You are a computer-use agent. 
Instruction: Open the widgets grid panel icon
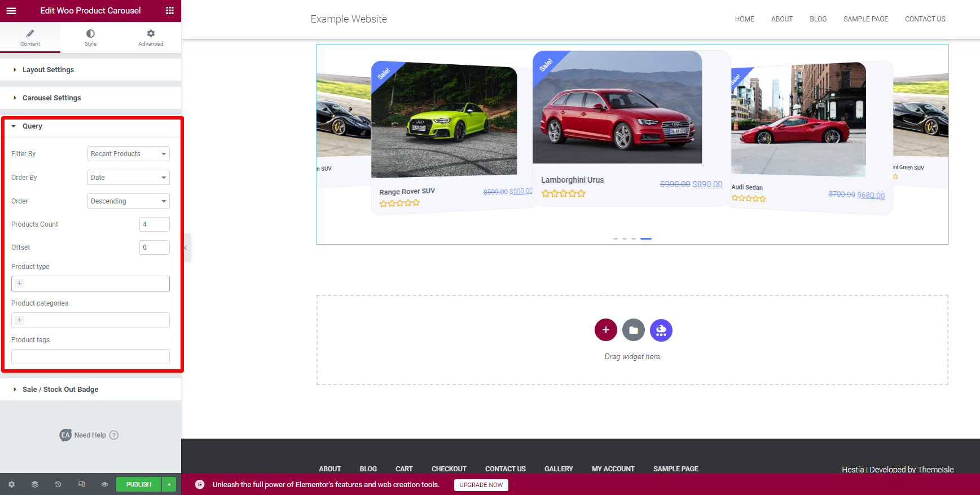click(x=170, y=11)
